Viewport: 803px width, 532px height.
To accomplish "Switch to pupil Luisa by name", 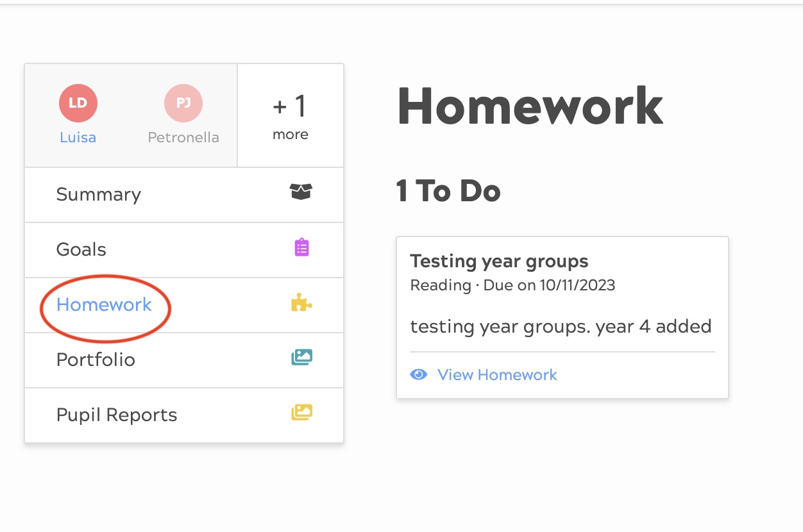I will [78, 138].
